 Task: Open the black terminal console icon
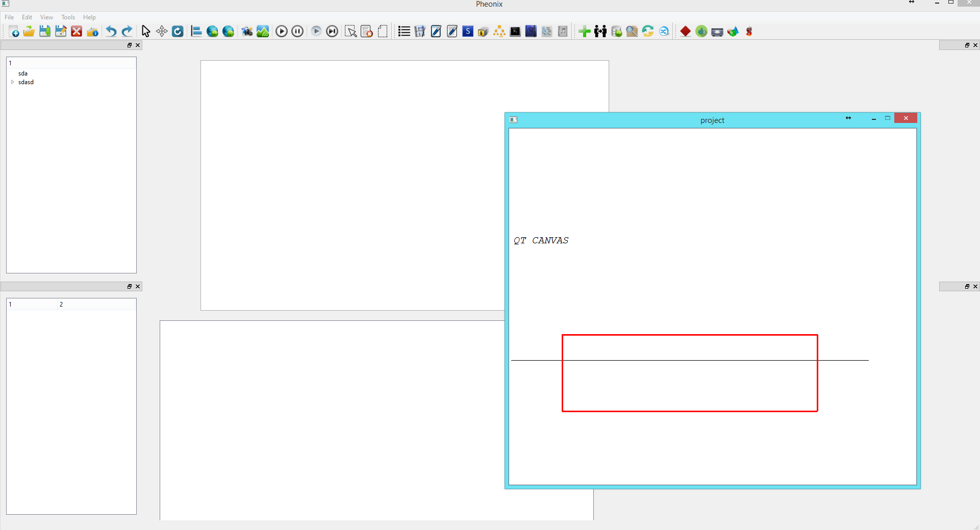(x=515, y=32)
